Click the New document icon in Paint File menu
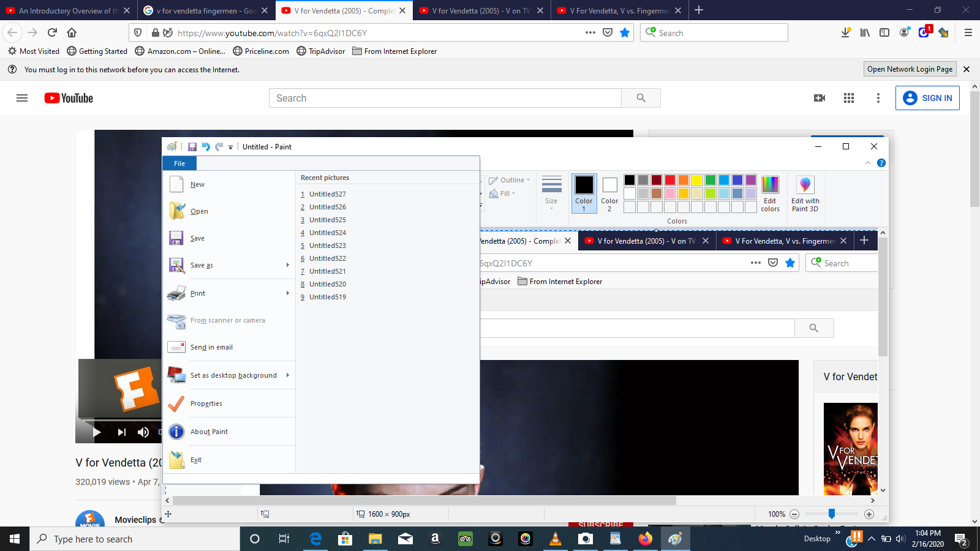980x551 pixels. click(176, 184)
